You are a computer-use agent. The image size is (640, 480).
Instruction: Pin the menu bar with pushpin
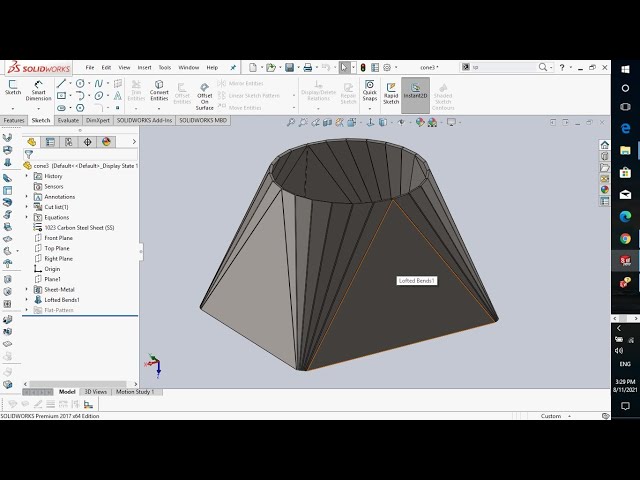coord(233,67)
